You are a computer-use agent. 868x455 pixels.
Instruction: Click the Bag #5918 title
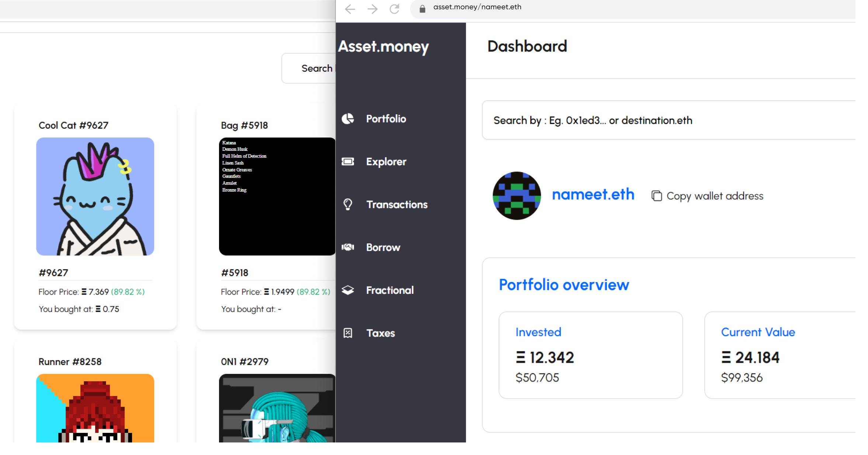click(x=244, y=125)
